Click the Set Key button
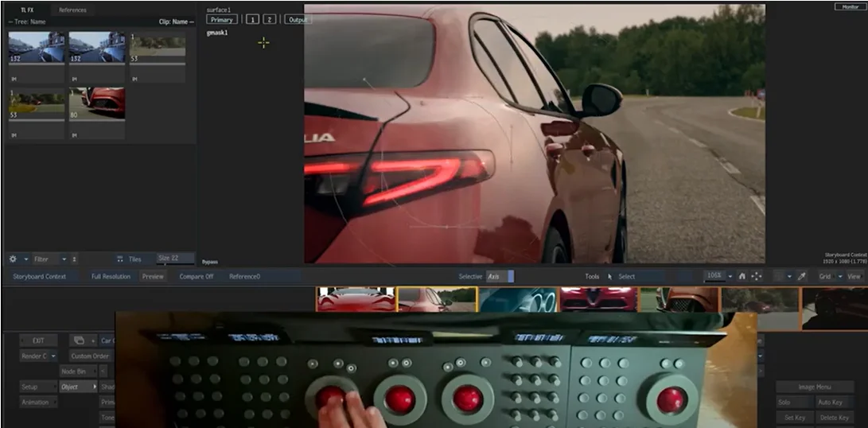Image resolution: width=868 pixels, height=428 pixels. click(794, 418)
